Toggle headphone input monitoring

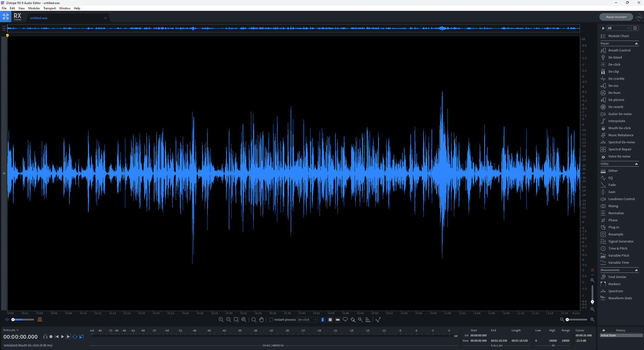click(x=45, y=337)
